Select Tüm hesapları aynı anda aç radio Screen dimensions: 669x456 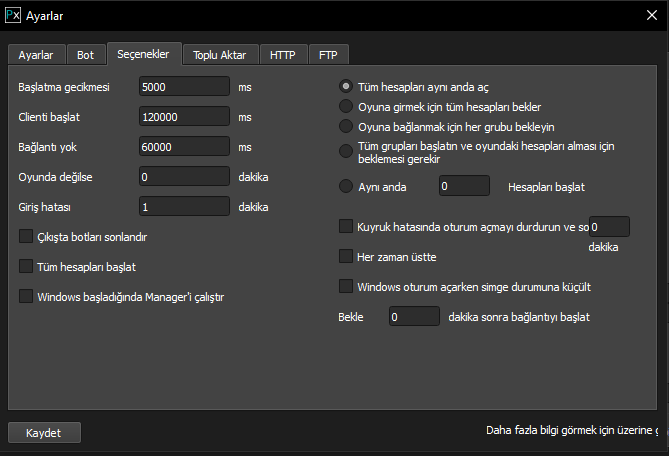347,87
